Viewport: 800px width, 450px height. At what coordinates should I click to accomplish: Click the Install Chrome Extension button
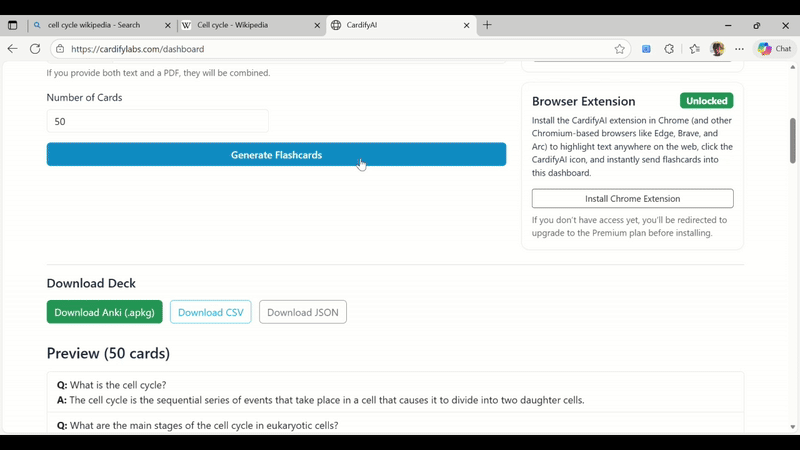click(x=632, y=199)
